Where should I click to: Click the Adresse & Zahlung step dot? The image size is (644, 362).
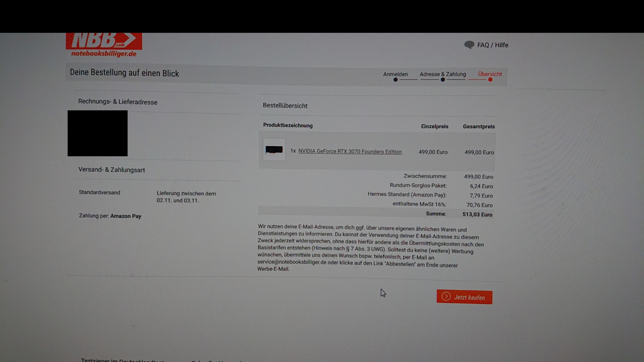coord(443,80)
